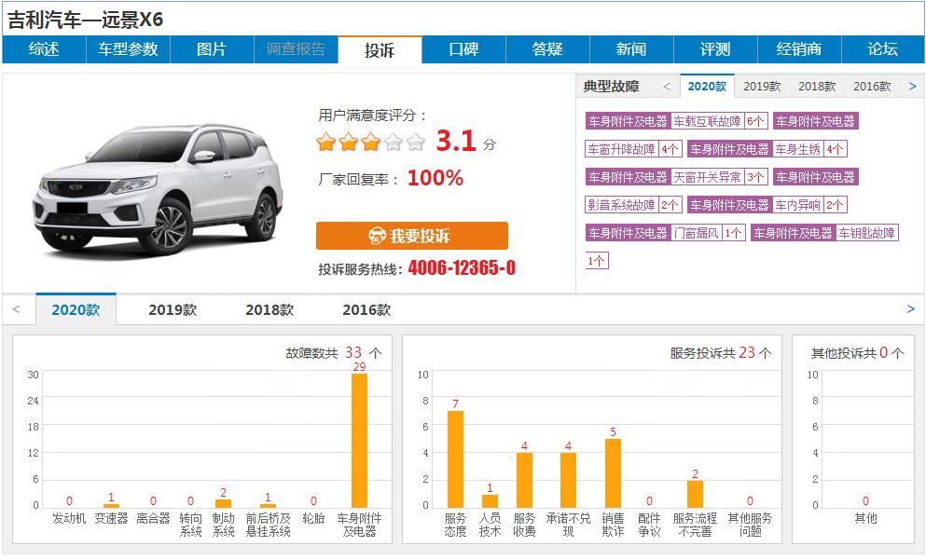Click the 制动系统 bar showing 2

click(x=223, y=503)
